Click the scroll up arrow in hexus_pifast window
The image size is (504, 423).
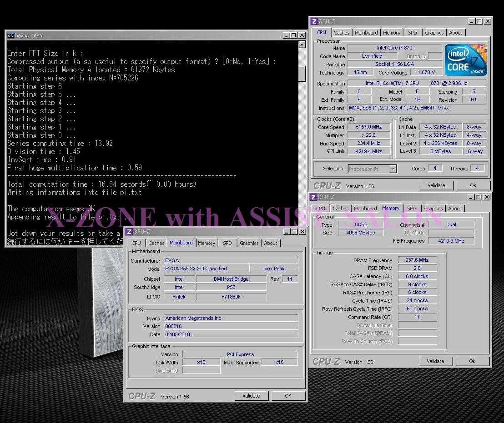[302, 45]
